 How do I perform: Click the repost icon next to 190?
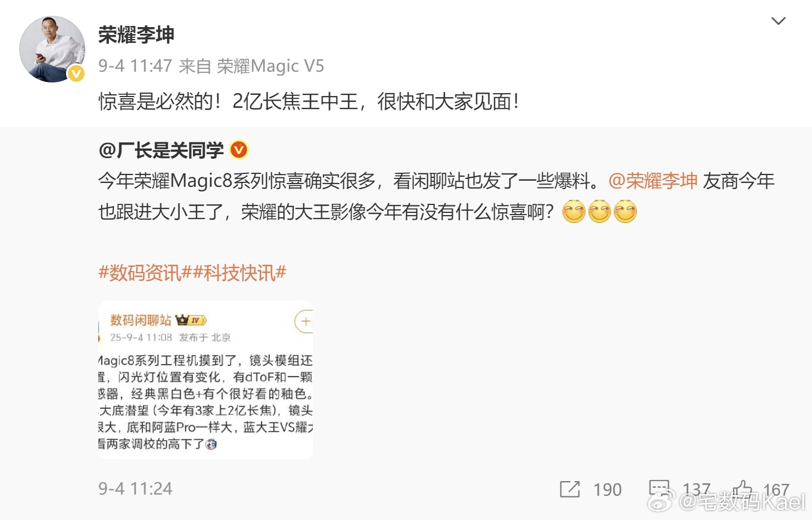[570, 489]
